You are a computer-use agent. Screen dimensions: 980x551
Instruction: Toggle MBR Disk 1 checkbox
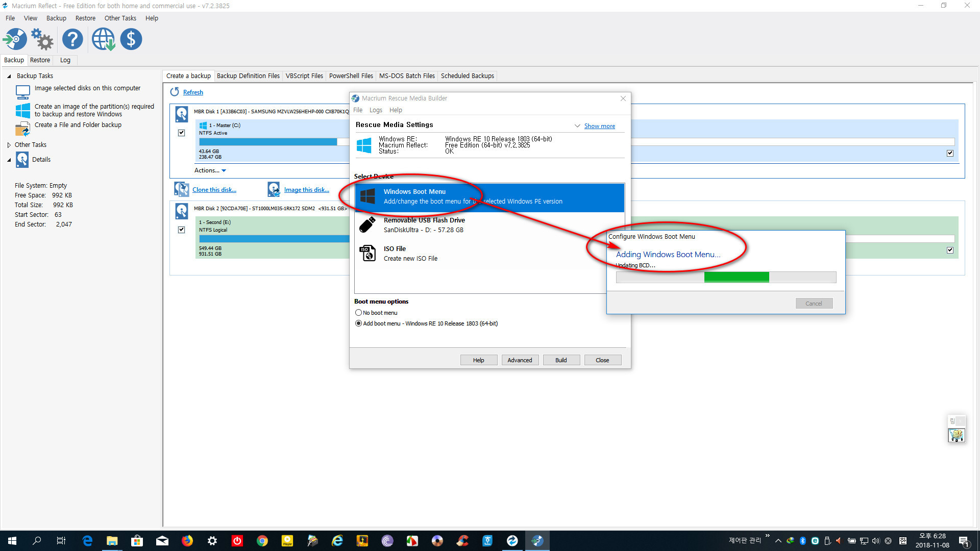pos(181,133)
